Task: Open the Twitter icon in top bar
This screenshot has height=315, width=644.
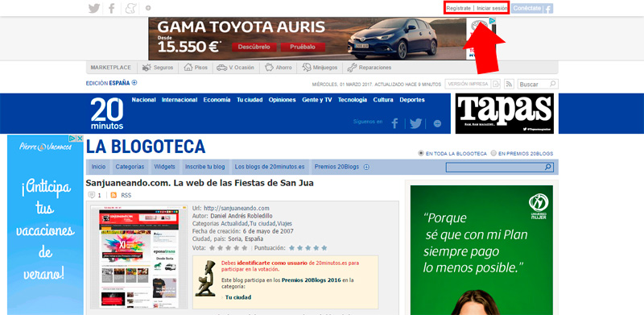Action: click(x=94, y=8)
